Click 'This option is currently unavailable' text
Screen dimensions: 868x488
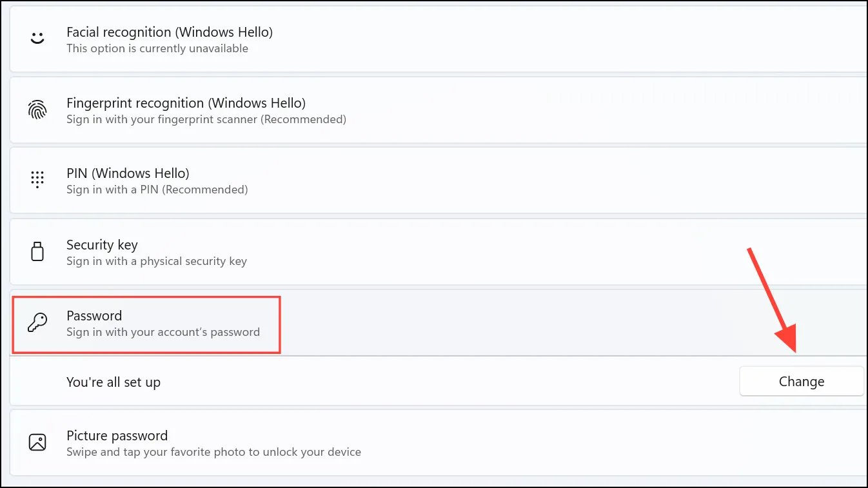[157, 49]
